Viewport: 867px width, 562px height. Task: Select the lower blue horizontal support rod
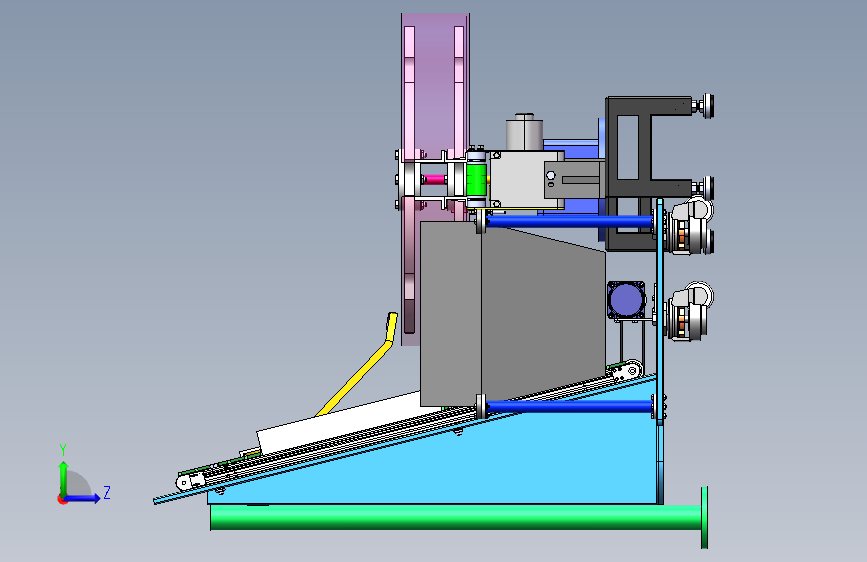pyautogui.click(x=570, y=407)
